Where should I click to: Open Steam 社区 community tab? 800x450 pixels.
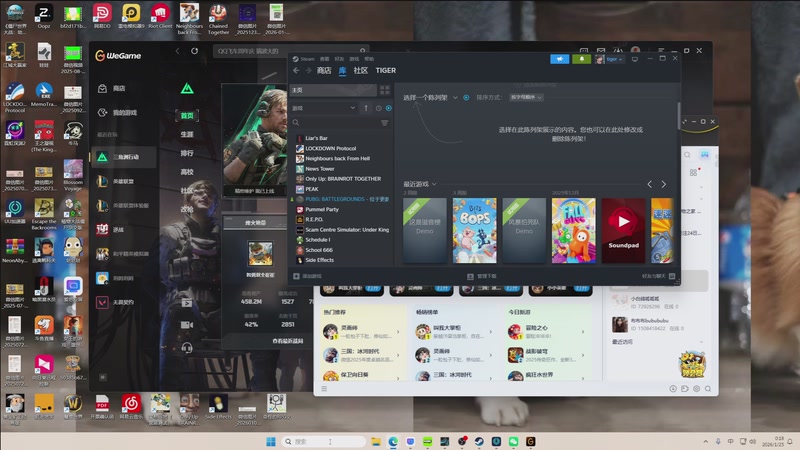361,70
